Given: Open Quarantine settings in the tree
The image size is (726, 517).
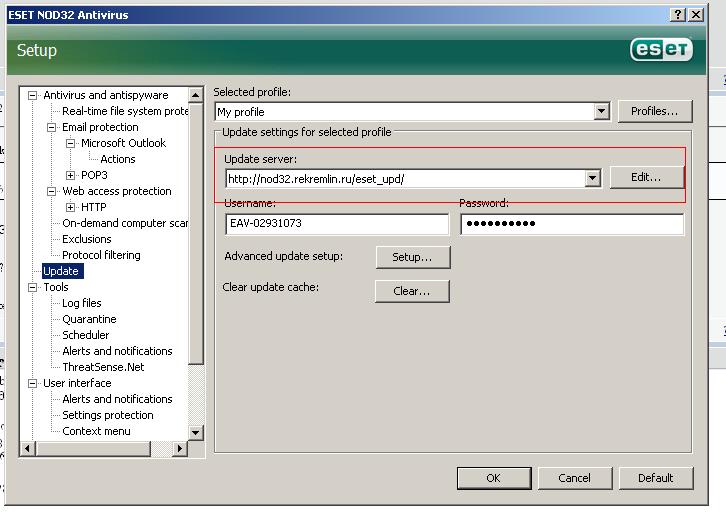Looking at the screenshot, I should [89, 319].
